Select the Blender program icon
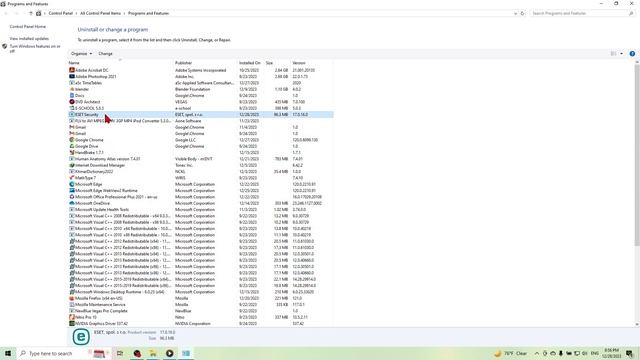Image resolution: width=640 pixels, height=360 pixels. pyautogui.click(x=72, y=89)
